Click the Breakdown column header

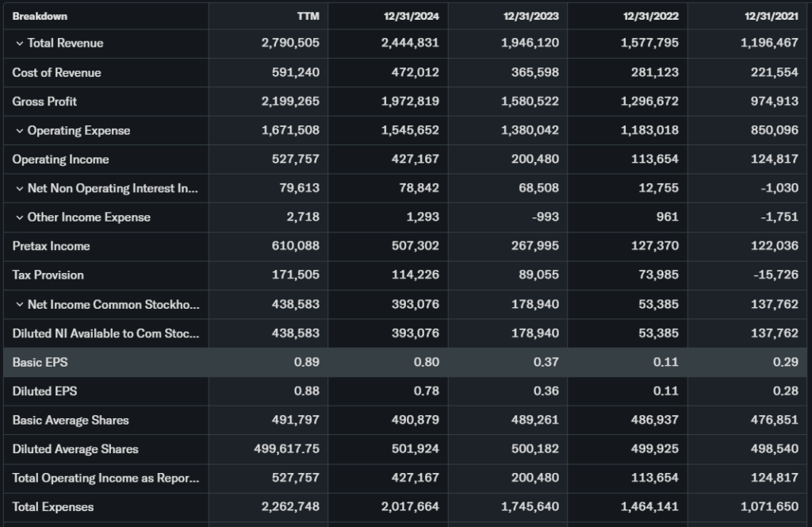(40, 16)
